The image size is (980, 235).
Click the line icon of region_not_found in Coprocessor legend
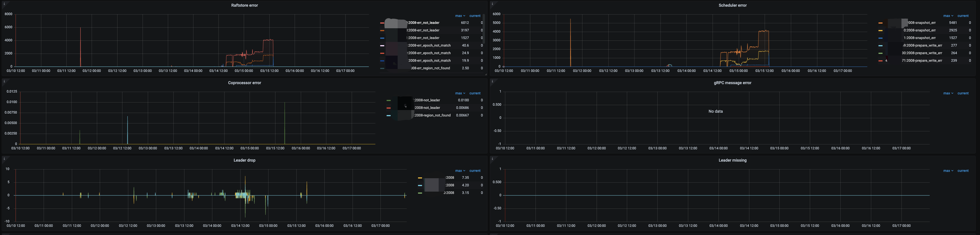(388, 115)
